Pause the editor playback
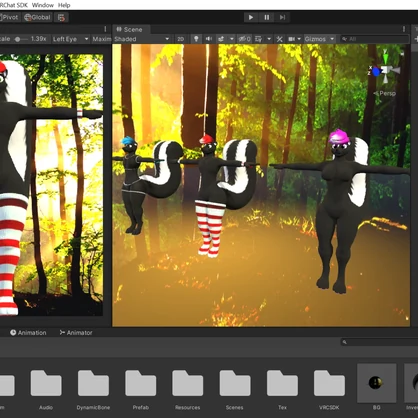Viewport: 418px width, 418px height. tap(267, 17)
